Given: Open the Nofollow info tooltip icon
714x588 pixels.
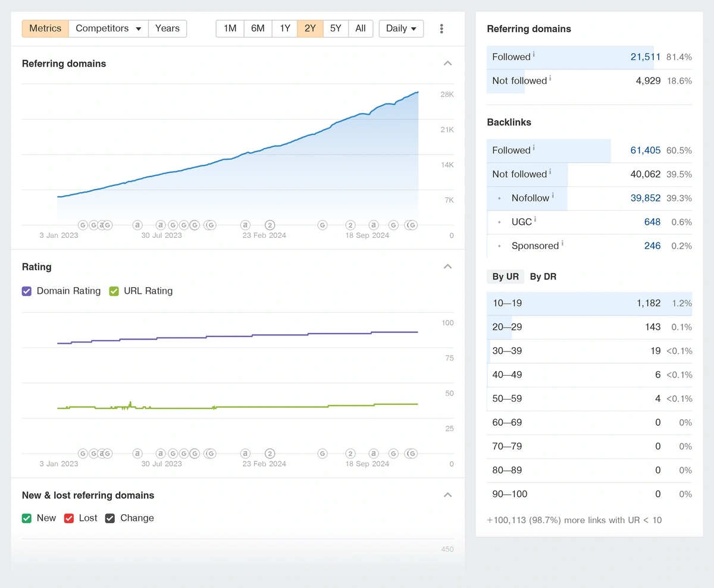Looking at the screenshot, I should (x=553, y=195).
